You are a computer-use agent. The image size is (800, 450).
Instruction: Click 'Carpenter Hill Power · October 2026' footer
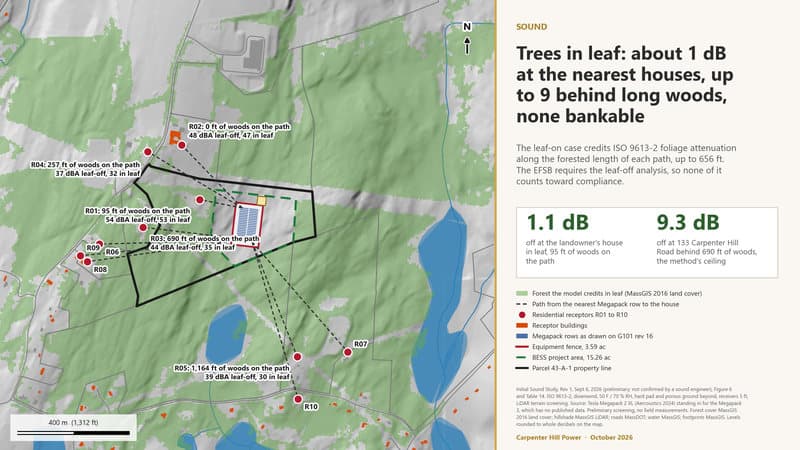click(574, 438)
